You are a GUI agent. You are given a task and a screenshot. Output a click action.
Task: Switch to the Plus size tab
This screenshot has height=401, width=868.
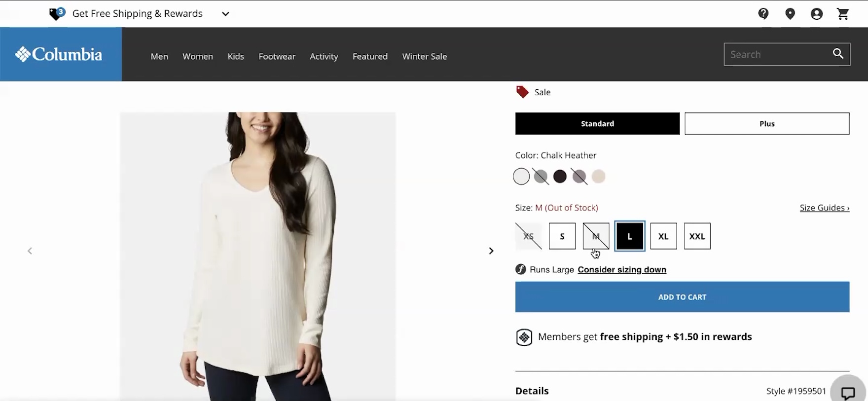[x=766, y=124]
